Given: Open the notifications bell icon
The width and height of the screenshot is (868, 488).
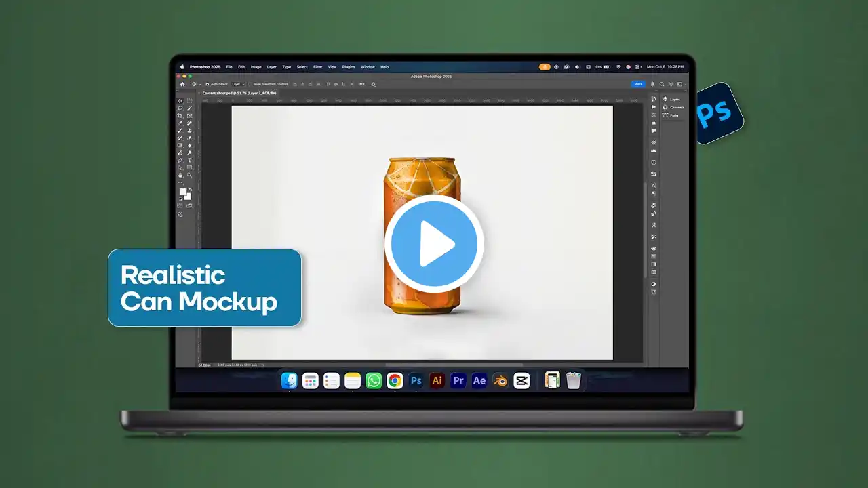Looking at the screenshot, I should click(653, 84).
